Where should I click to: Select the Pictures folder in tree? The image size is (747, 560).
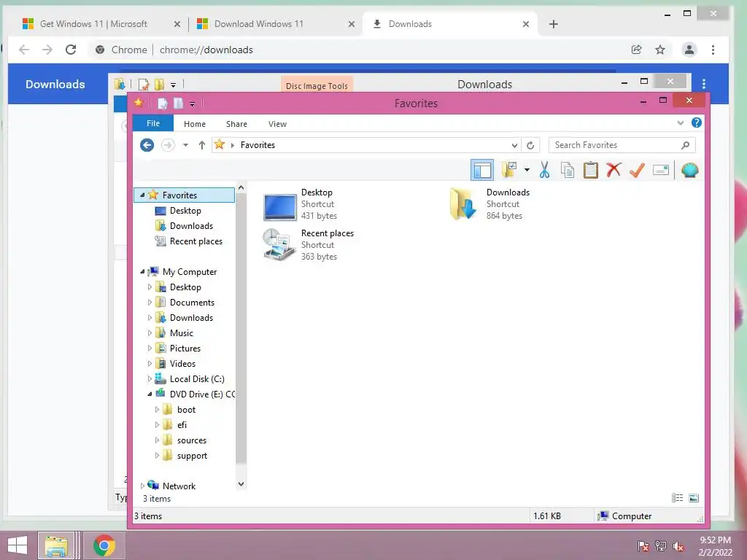pyautogui.click(x=185, y=348)
